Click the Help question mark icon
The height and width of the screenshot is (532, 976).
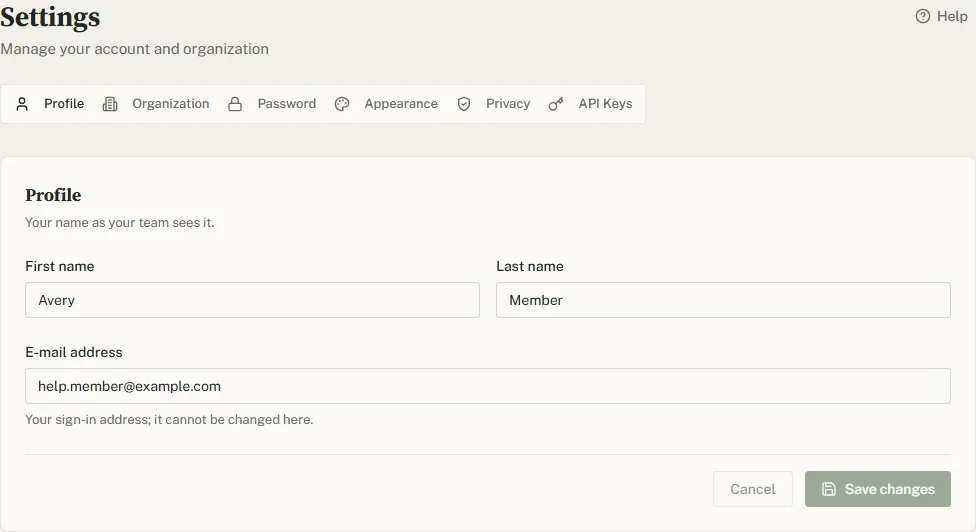[922, 16]
